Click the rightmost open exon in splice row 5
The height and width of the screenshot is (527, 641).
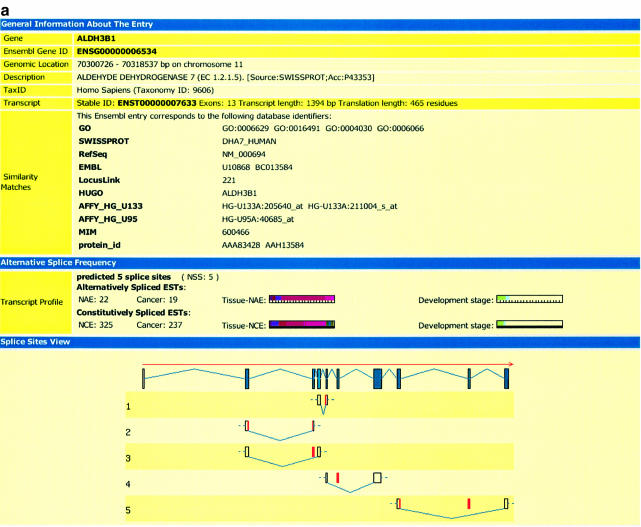[x=506, y=504]
